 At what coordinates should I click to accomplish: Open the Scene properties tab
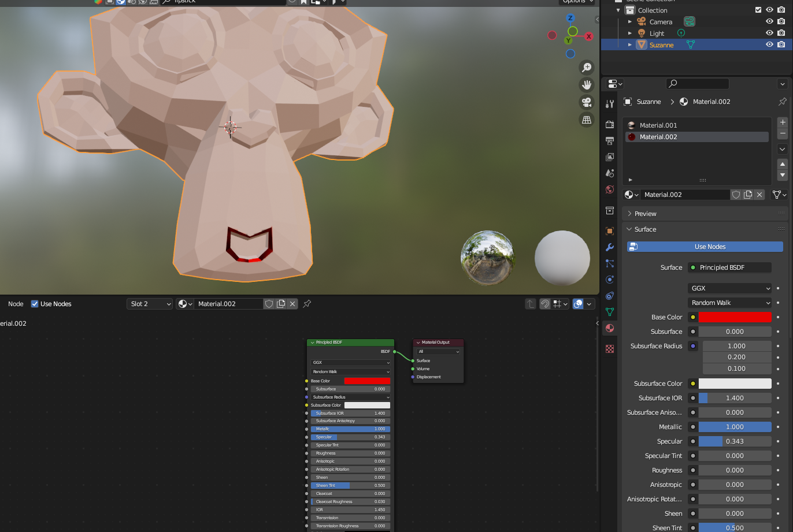(x=609, y=173)
